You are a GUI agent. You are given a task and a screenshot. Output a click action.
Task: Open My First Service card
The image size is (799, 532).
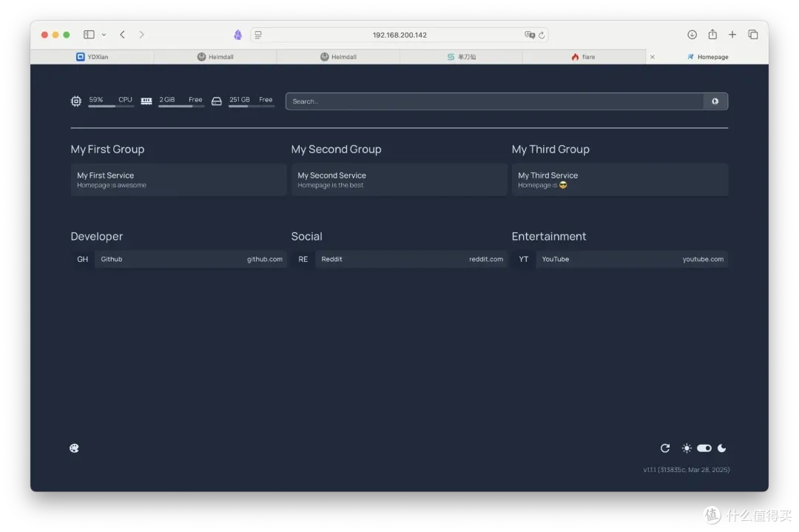pos(178,180)
